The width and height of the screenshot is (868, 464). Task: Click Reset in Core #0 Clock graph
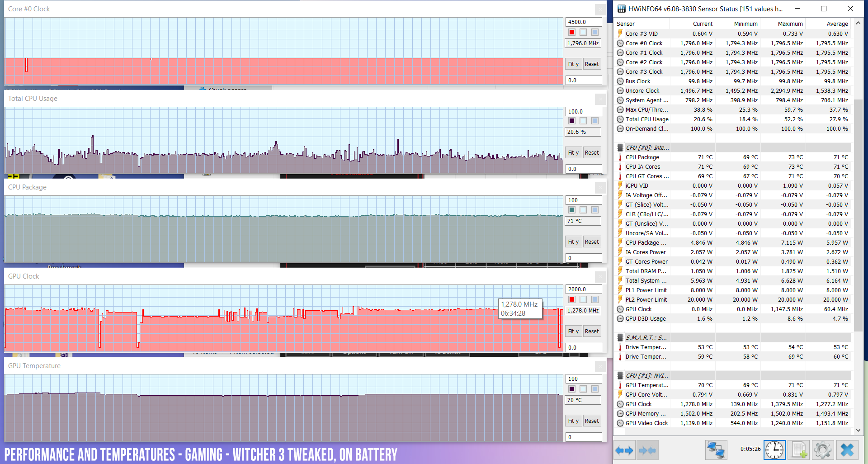tap(592, 64)
